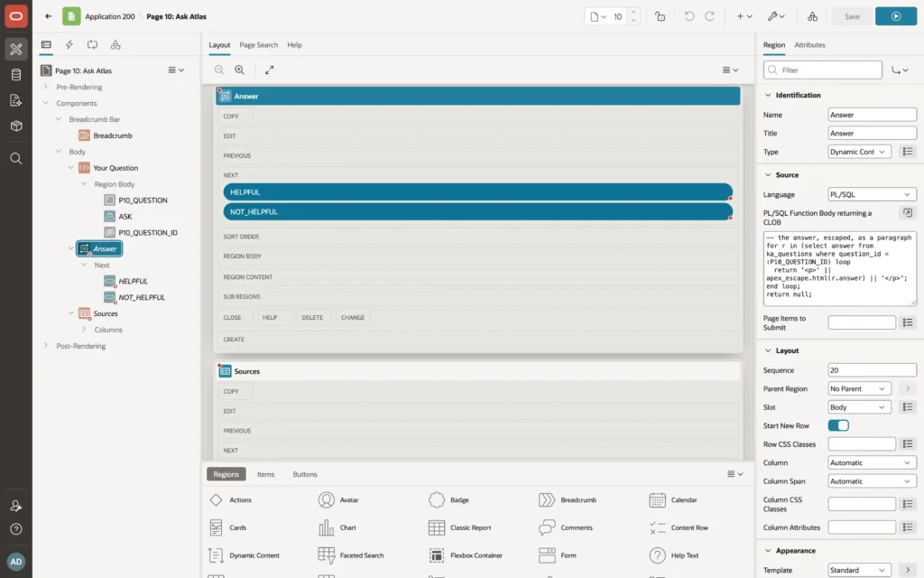Select Classic Report from the gallery

[x=461, y=527]
